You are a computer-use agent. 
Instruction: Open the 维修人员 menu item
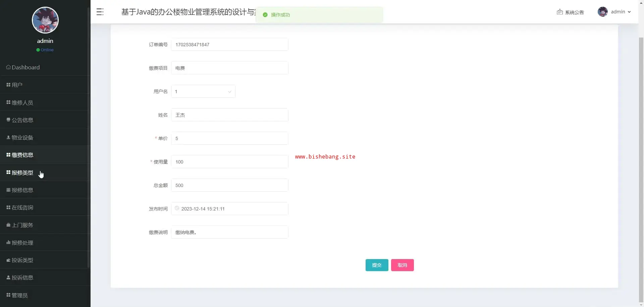point(45,102)
